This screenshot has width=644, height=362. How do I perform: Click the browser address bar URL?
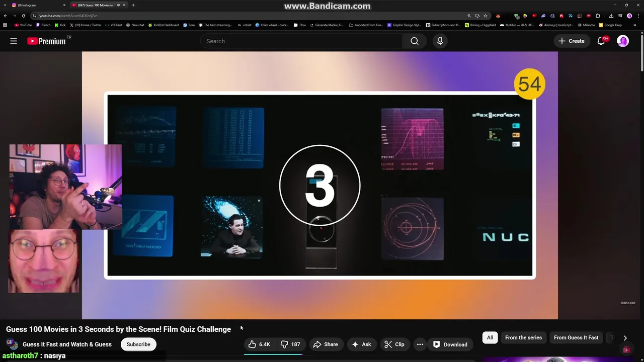68,16
